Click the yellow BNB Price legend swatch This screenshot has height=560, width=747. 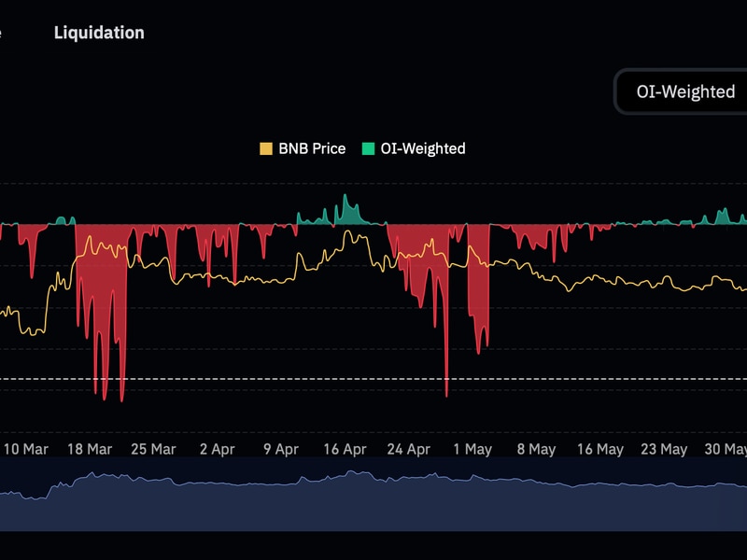point(266,148)
